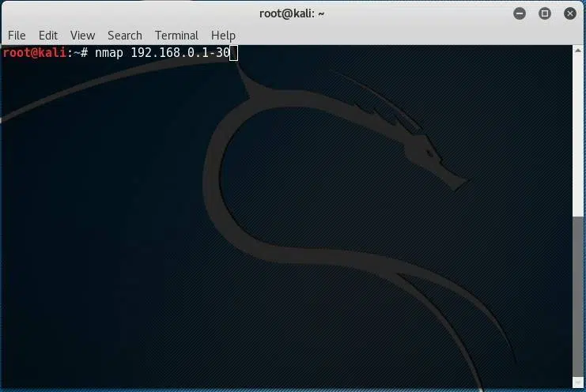The height and width of the screenshot is (392, 586).
Task: Open the File menu
Action: pos(17,36)
